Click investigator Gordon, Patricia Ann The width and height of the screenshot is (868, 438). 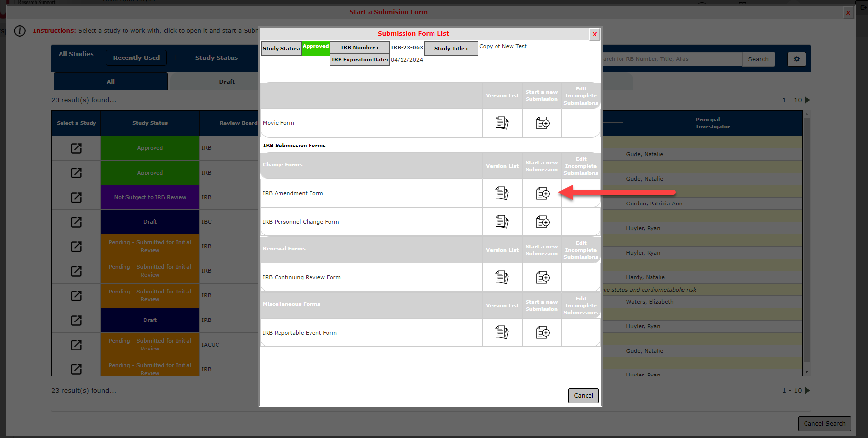click(x=654, y=204)
